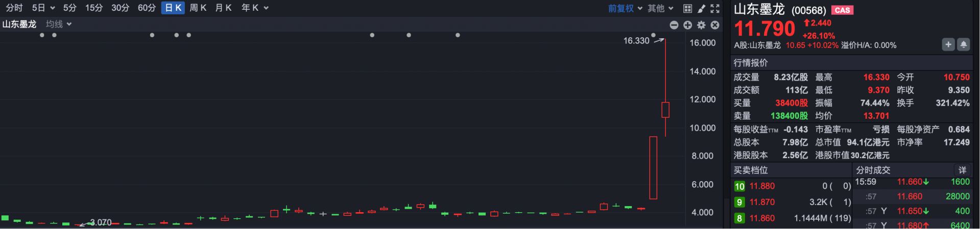Click the sell level 9 price 11.870

point(762,202)
